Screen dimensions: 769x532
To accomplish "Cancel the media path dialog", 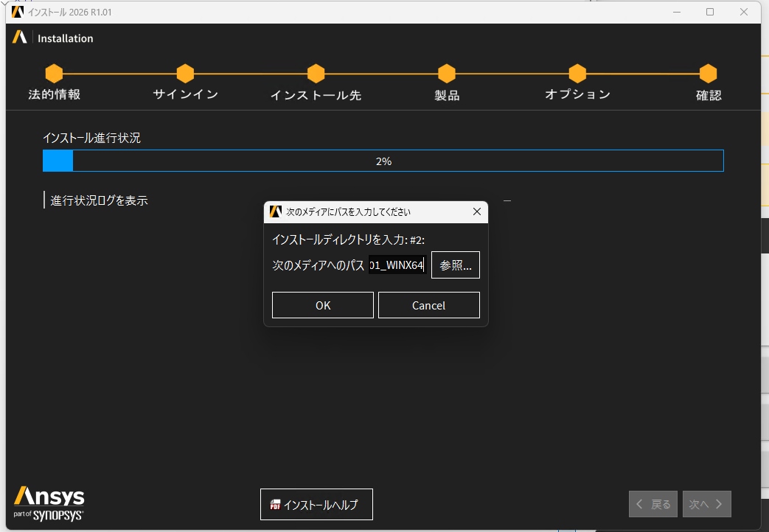I will 428,305.
